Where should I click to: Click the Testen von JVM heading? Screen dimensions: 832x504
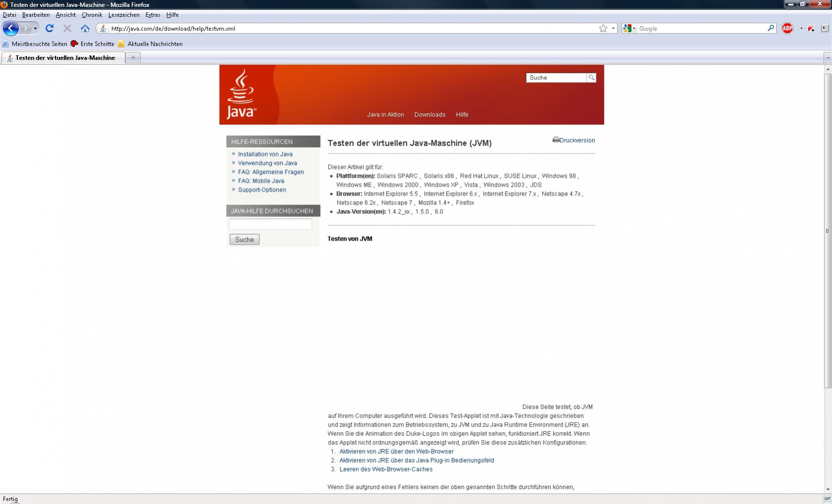(x=350, y=239)
